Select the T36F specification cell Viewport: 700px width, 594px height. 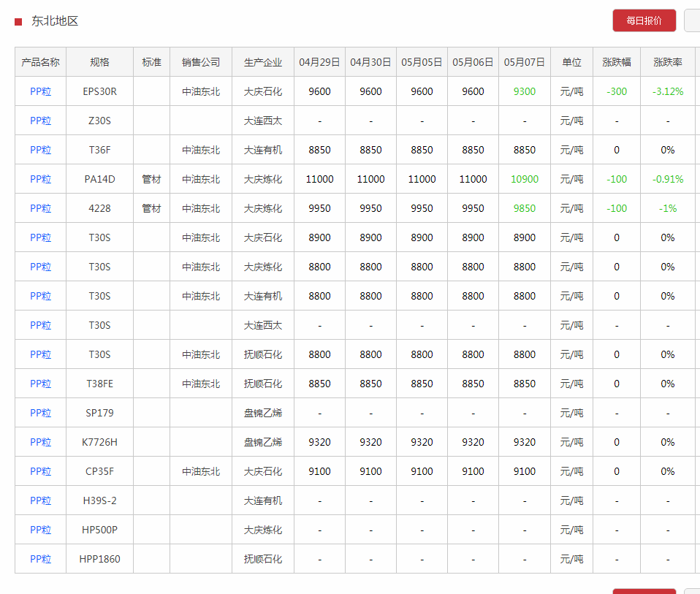click(99, 150)
